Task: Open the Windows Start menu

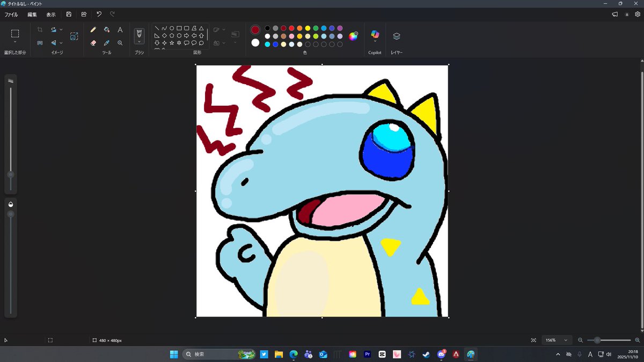Action: [x=174, y=354]
